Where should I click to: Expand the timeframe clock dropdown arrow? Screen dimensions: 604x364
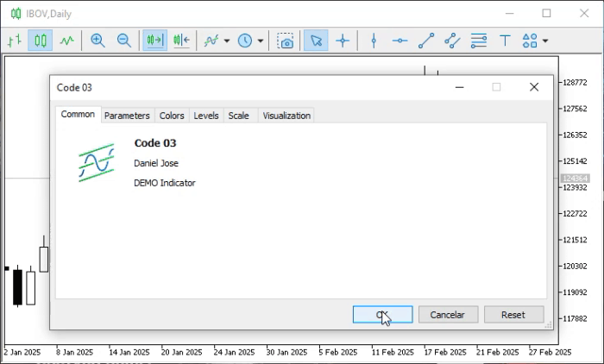coord(261,41)
